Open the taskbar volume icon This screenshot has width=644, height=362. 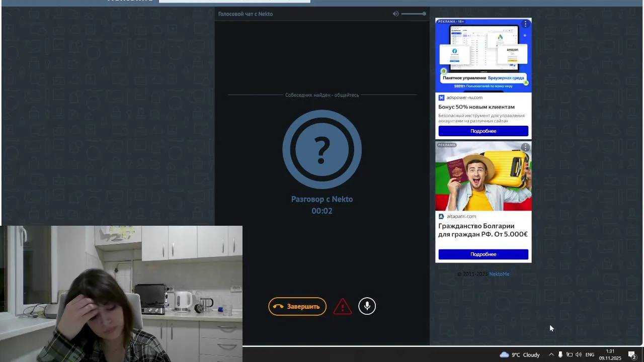[x=578, y=354]
